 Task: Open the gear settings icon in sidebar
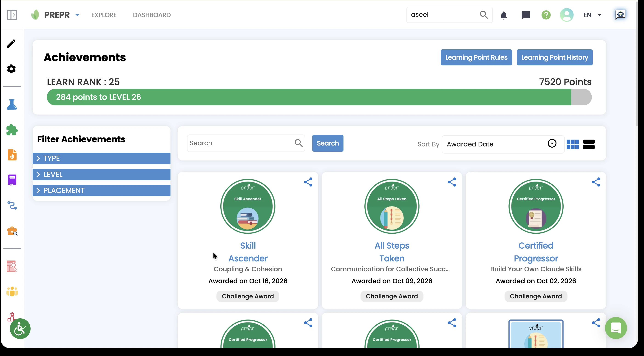click(11, 69)
